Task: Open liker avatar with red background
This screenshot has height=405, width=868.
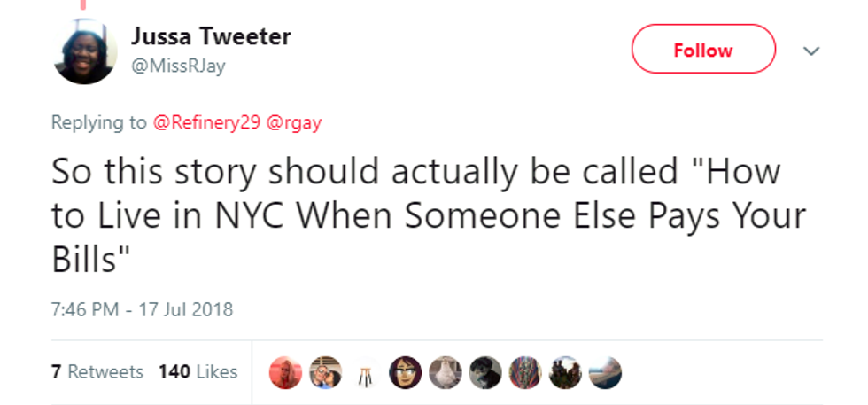Action: (285, 373)
